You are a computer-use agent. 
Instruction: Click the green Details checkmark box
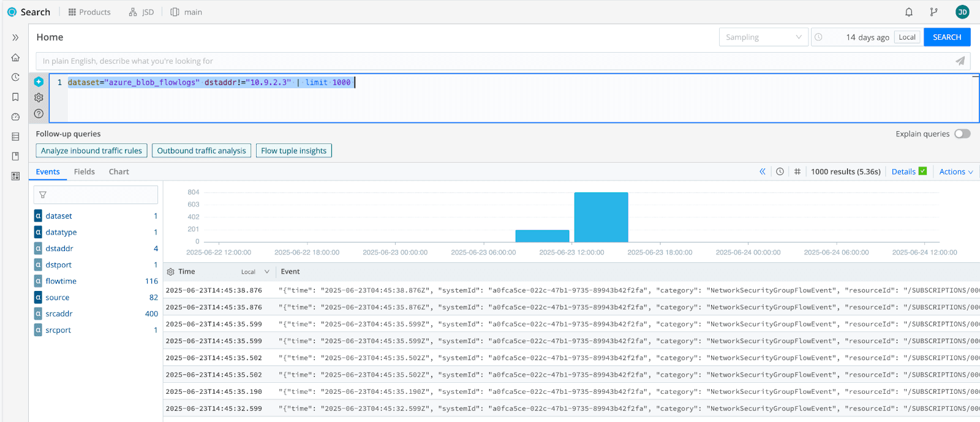click(x=922, y=171)
